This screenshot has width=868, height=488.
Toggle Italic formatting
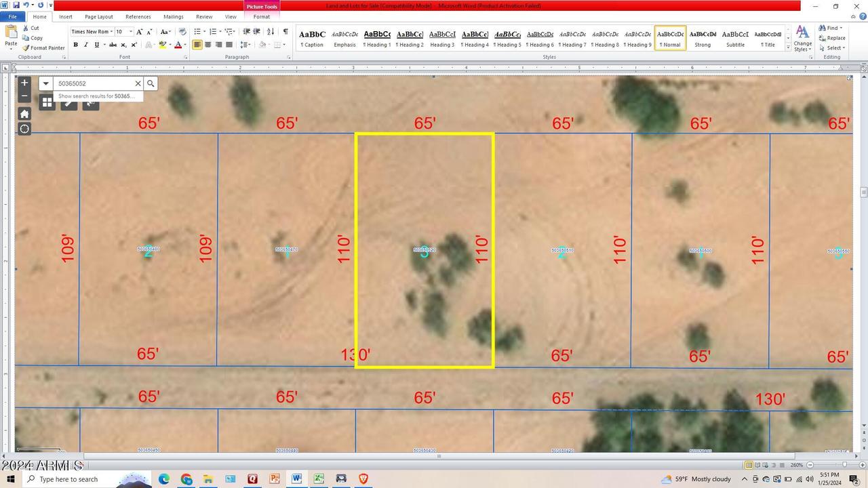click(85, 45)
